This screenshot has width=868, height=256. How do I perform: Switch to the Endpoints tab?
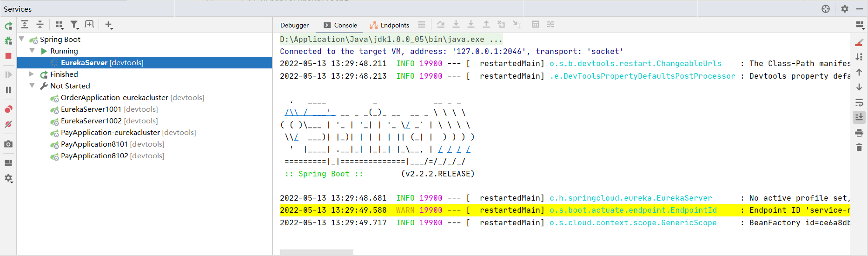(x=390, y=25)
